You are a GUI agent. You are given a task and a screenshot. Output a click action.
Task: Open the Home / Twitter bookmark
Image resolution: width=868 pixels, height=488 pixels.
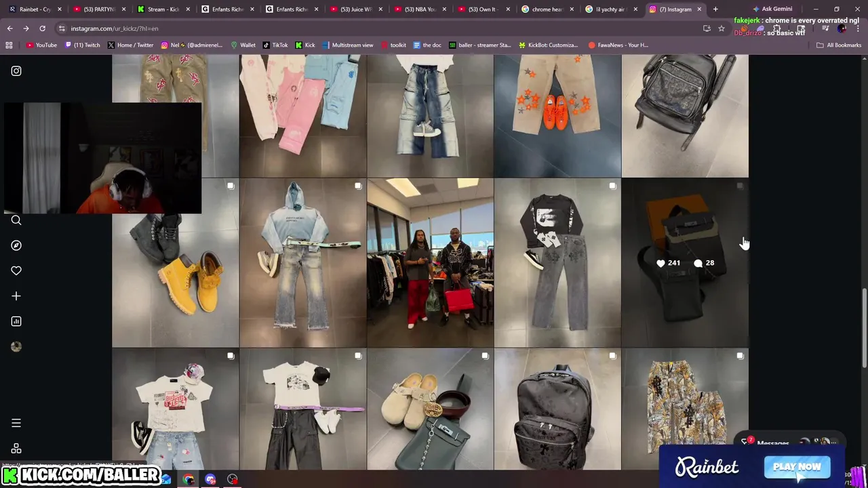130,45
